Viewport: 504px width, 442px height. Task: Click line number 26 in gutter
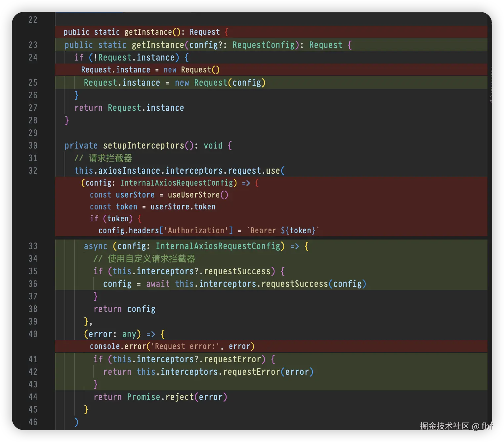pos(33,95)
